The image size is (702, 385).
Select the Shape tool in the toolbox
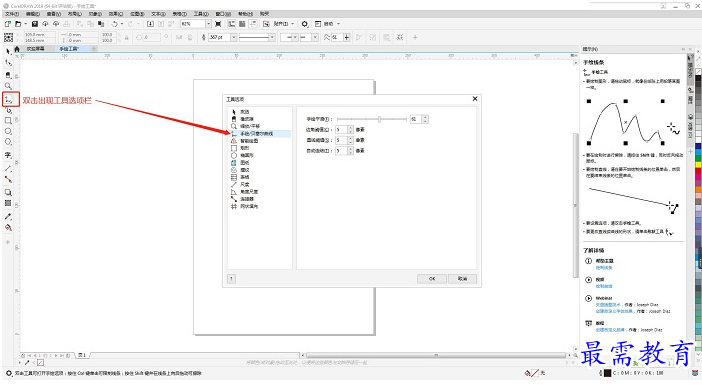click(8, 63)
